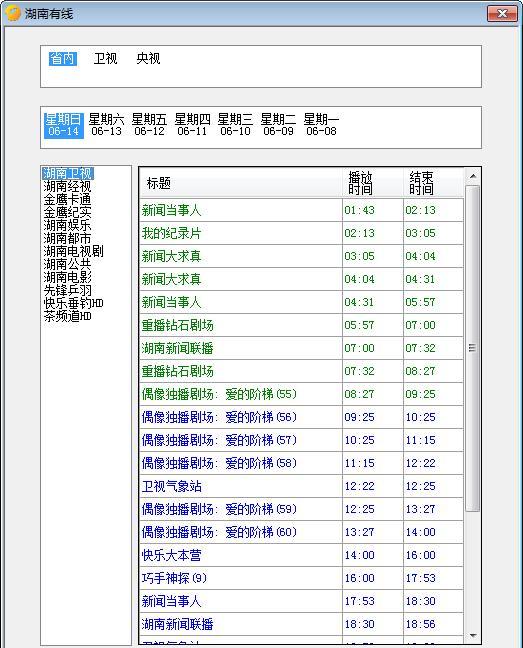Screen dimensions: 523x648
Task: Click the 湖南有线 app icon in title bar
Action: 13,14
